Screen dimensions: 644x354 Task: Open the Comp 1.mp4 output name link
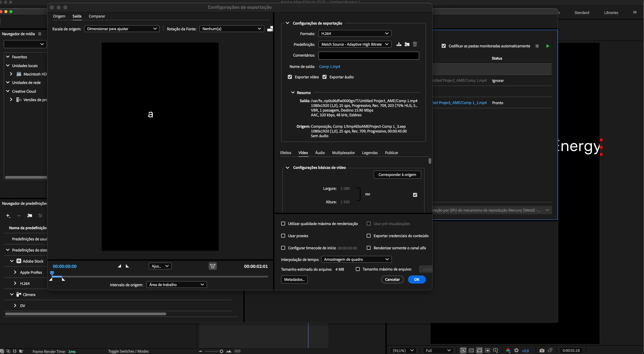coord(329,67)
